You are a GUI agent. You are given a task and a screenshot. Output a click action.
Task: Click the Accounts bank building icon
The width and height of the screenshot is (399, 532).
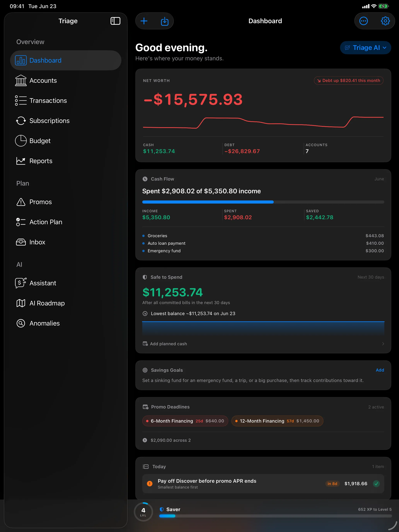pos(21,80)
